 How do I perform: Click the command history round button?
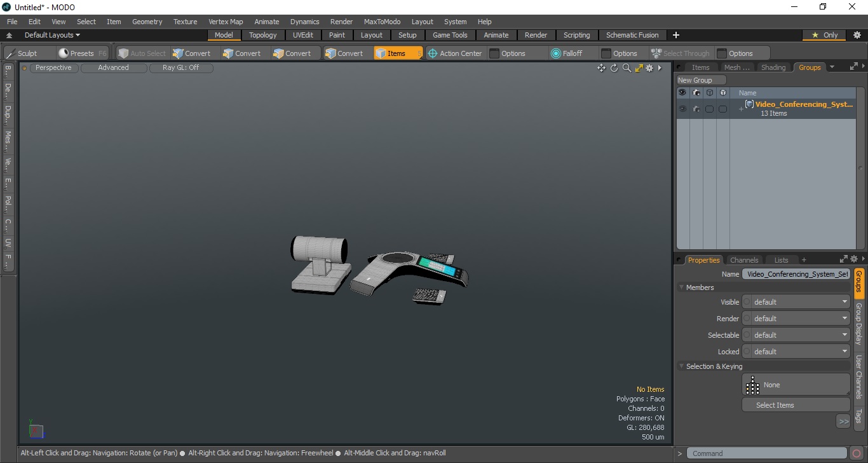tap(857, 453)
